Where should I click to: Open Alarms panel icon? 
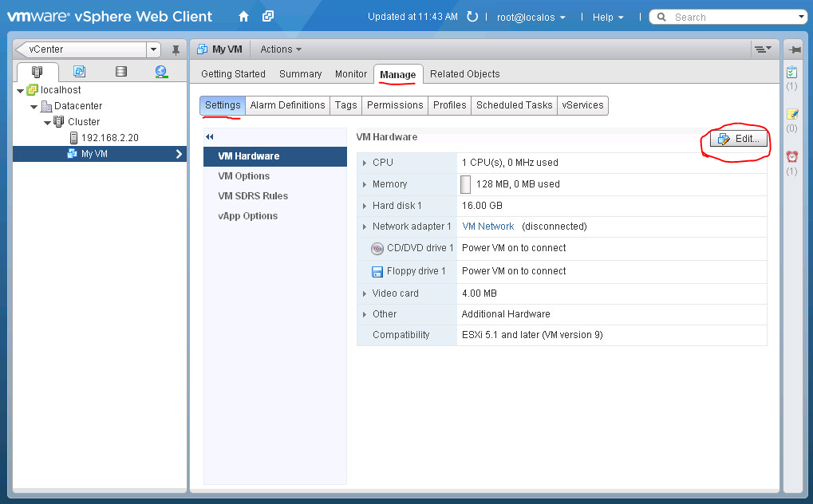792,156
